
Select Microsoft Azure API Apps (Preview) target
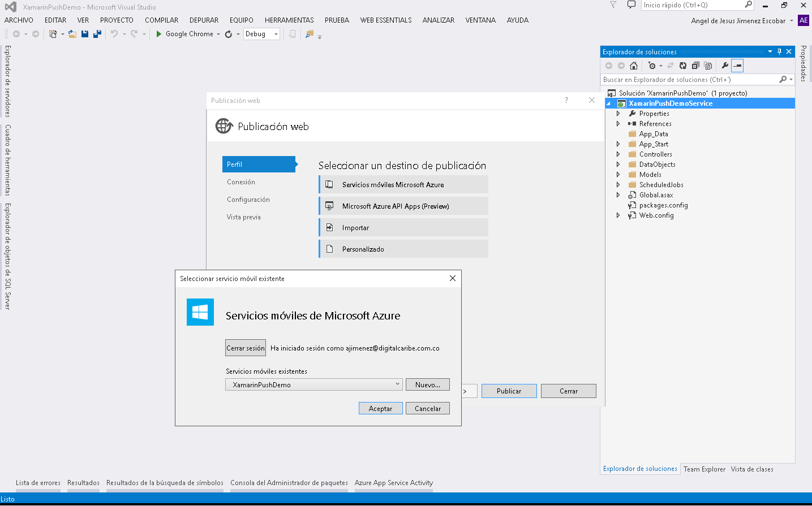pyautogui.click(x=403, y=206)
